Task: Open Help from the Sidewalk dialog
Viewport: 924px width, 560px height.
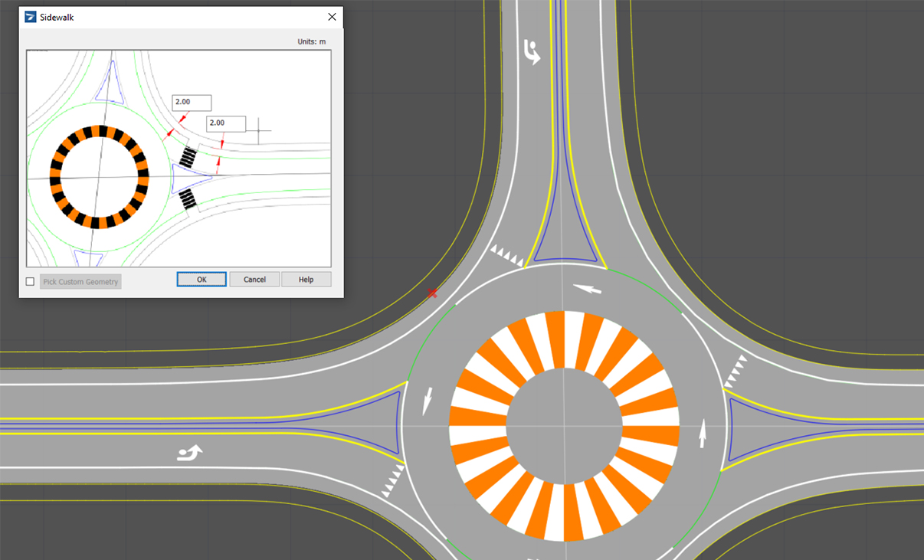Action: (x=306, y=279)
